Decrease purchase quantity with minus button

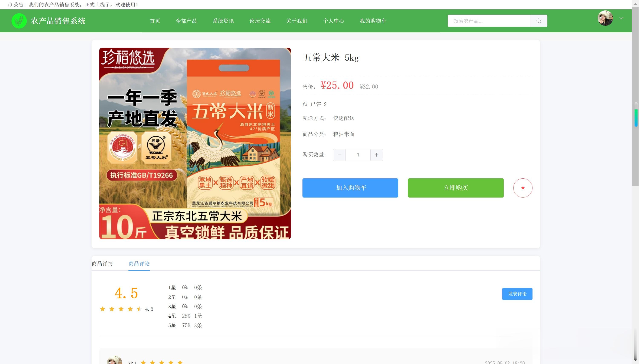pos(339,155)
